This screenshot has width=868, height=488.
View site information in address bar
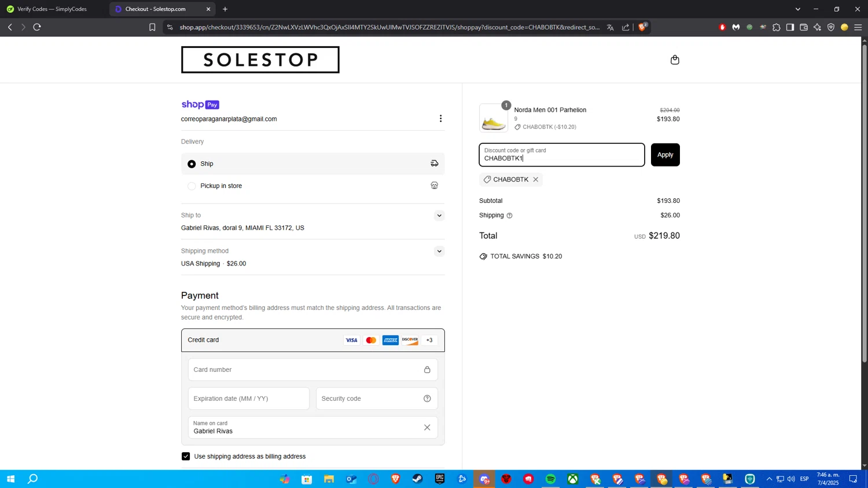pos(170,27)
